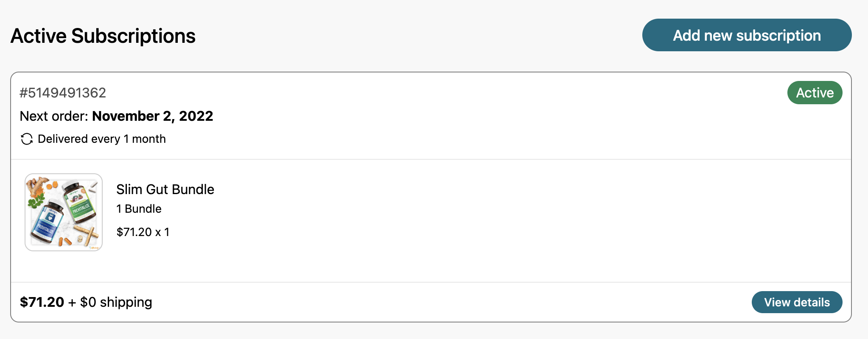The image size is (868, 339).
Task: Click the November 2, 2022 order date
Action: (153, 116)
